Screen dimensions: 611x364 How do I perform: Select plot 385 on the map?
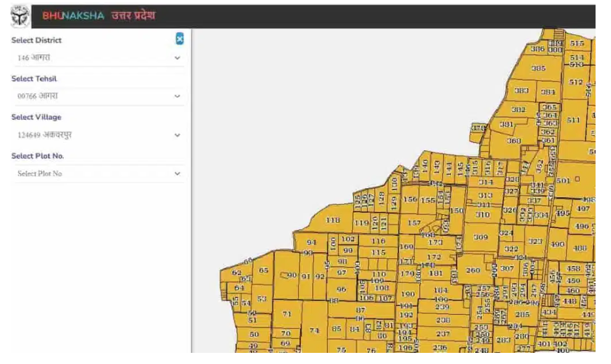point(538,68)
